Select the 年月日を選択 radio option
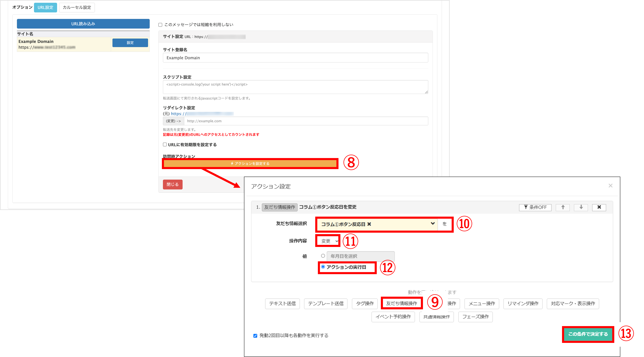The height and width of the screenshot is (357, 644). pyautogui.click(x=323, y=256)
